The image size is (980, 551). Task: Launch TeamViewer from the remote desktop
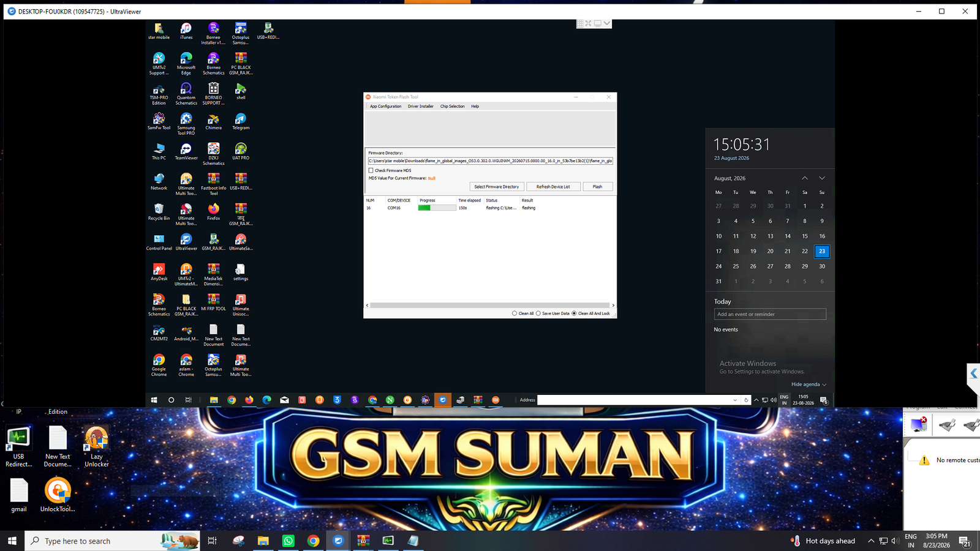(x=186, y=151)
